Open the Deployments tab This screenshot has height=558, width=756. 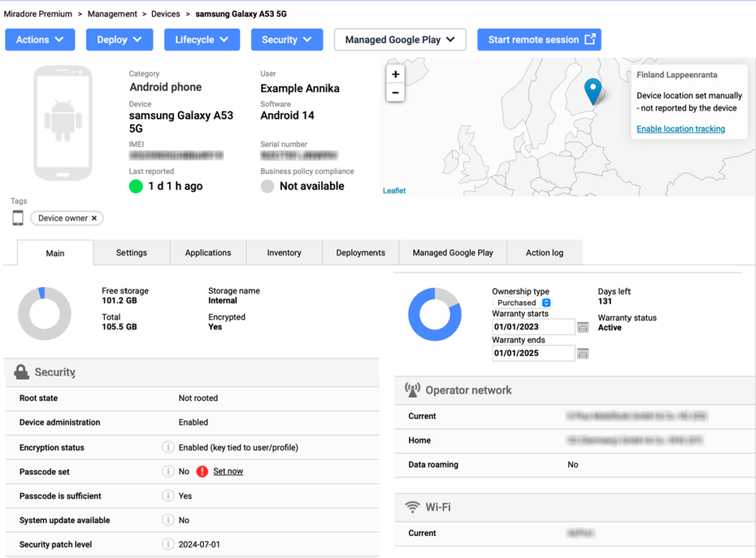pyautogui.click(x=360, y=252)
